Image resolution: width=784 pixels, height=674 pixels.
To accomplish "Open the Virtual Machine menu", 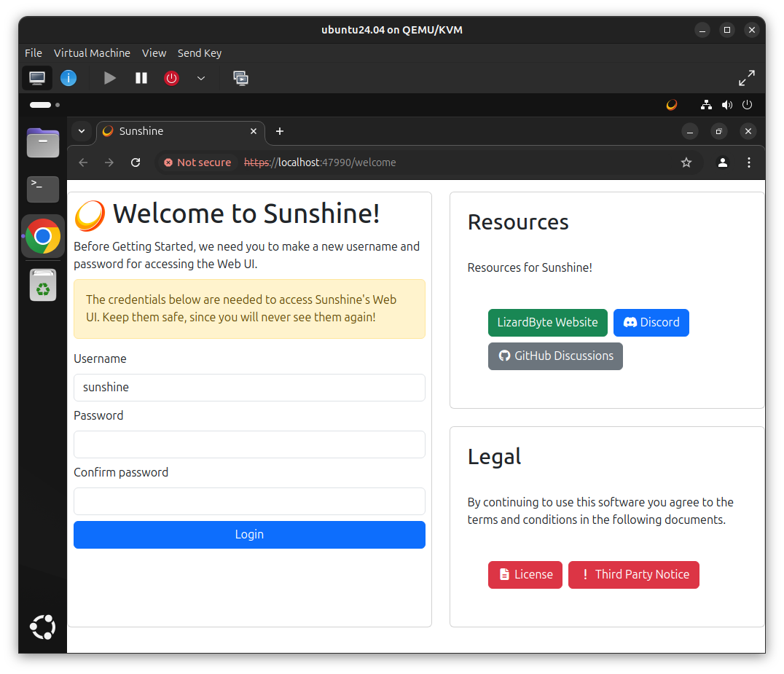I will tap(92, 52).
